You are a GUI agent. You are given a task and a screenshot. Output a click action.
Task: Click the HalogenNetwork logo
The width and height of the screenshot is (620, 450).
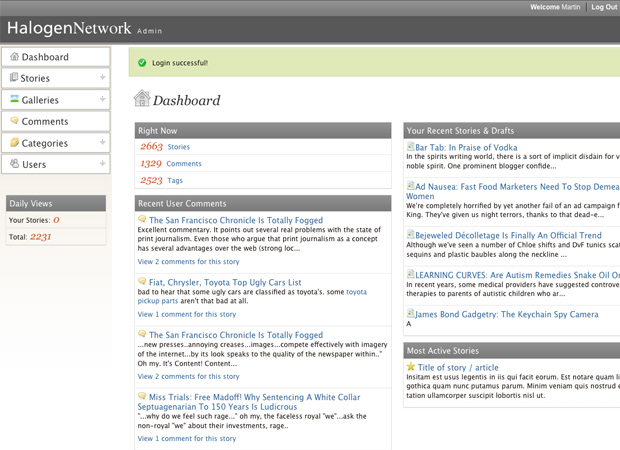click(x=69, y=28)
